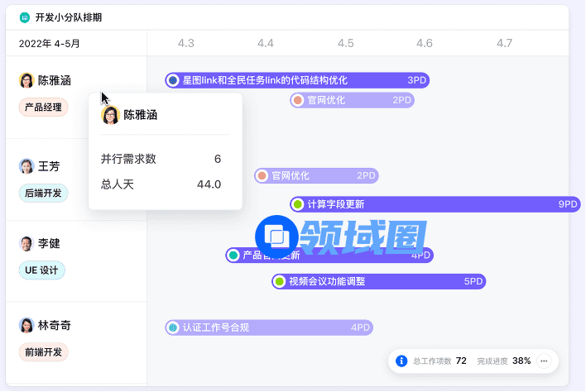This screenshot has height=392, width=586.
Task: Click 陈雅涵's avatar in the left column
Action: pyautogui.click(x=26, y=80)
